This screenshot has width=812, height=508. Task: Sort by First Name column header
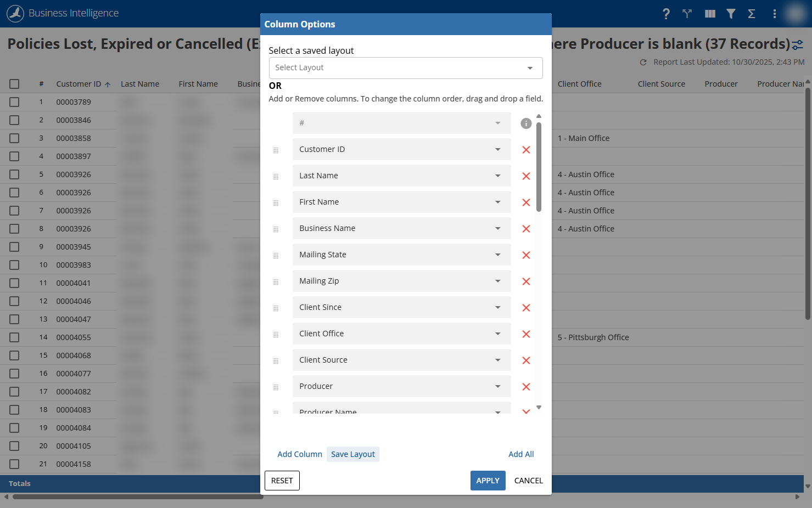coord(198,84)
